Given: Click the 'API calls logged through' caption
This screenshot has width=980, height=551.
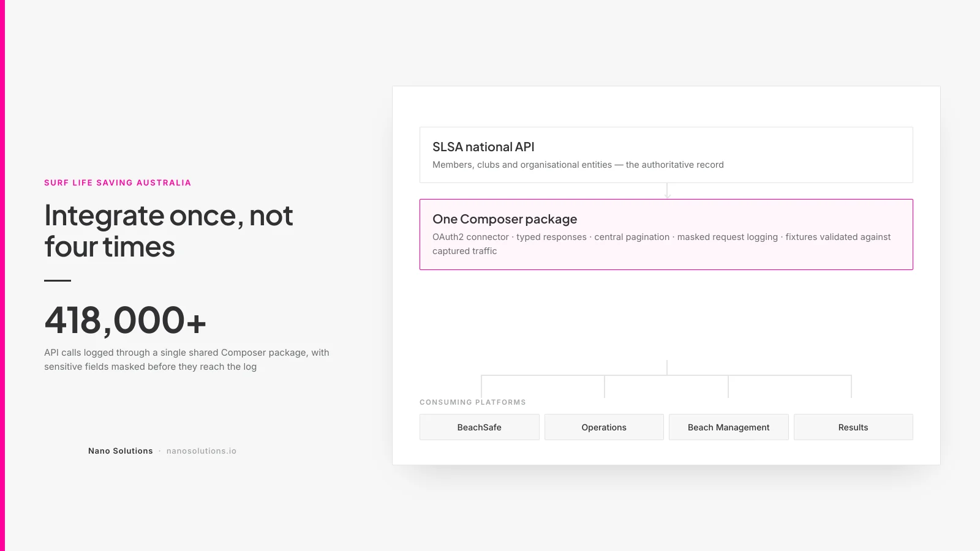Looking at the screenshot, I should click(187, 359).
